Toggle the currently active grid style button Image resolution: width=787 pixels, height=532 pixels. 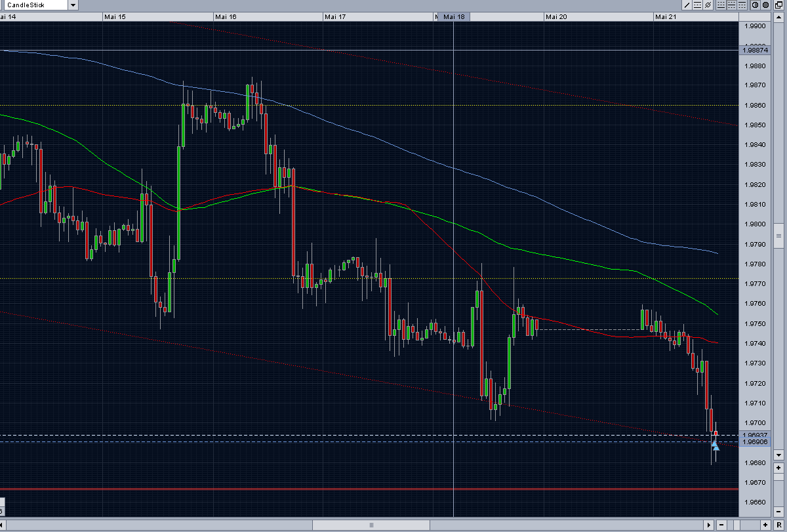(x=732, y=5)
